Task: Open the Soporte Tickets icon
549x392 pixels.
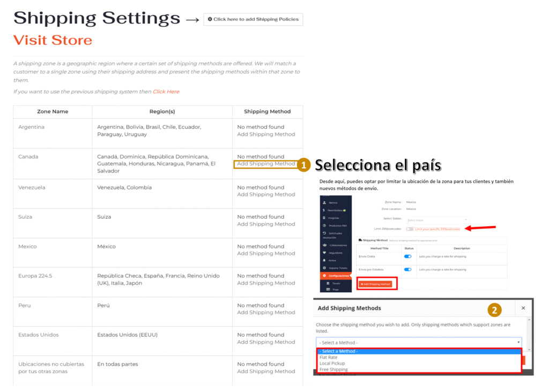Action: click(x=325, y=268)
